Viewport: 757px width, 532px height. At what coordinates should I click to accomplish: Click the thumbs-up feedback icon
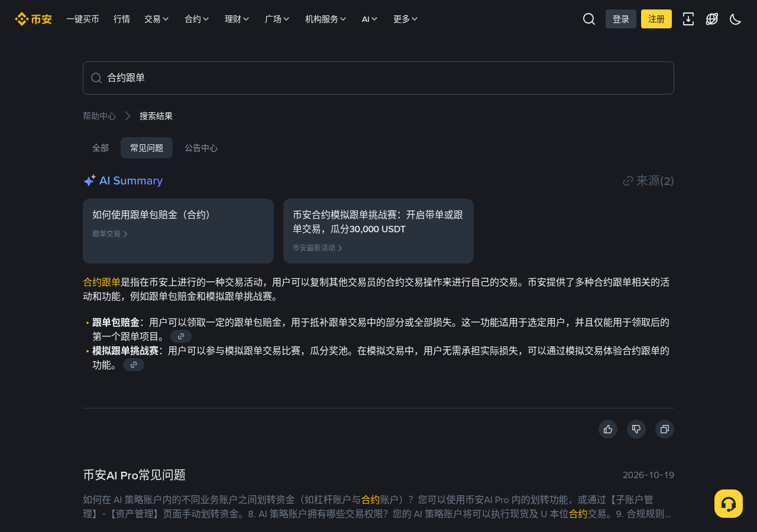(x=608, y=429)
